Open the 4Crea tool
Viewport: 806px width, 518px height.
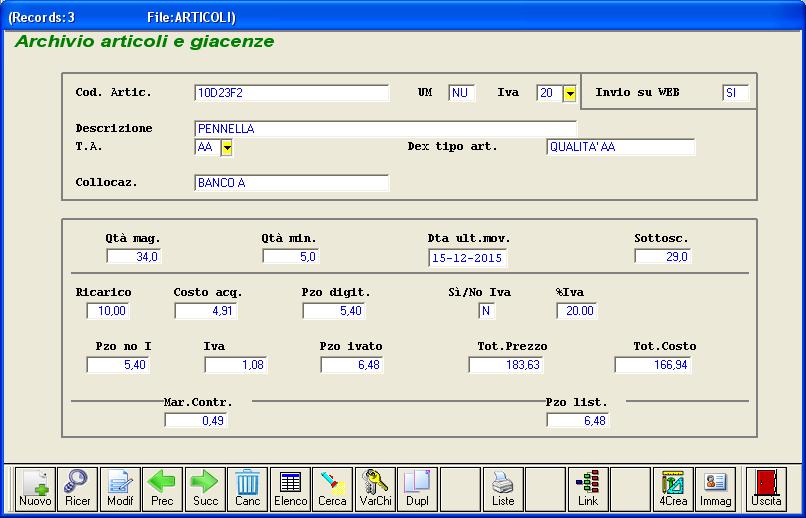click(673, 488)
